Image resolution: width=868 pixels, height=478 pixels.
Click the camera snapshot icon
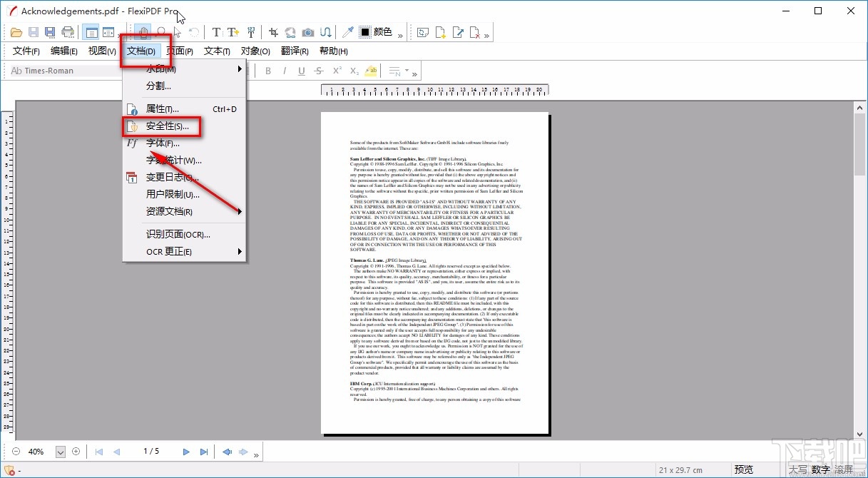coord(308,32)
